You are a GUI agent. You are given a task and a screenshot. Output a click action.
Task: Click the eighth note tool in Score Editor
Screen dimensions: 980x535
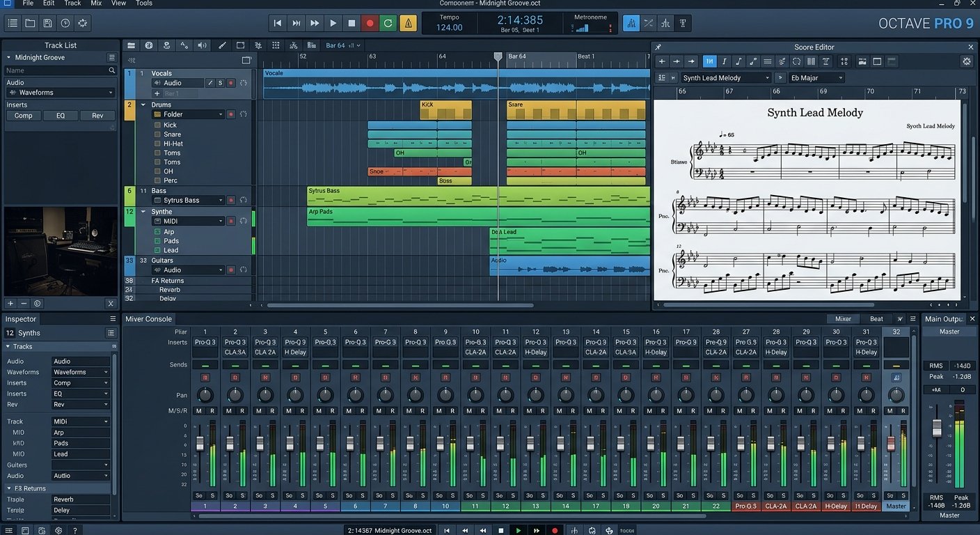pyautogui.click(x=738, y=61)
